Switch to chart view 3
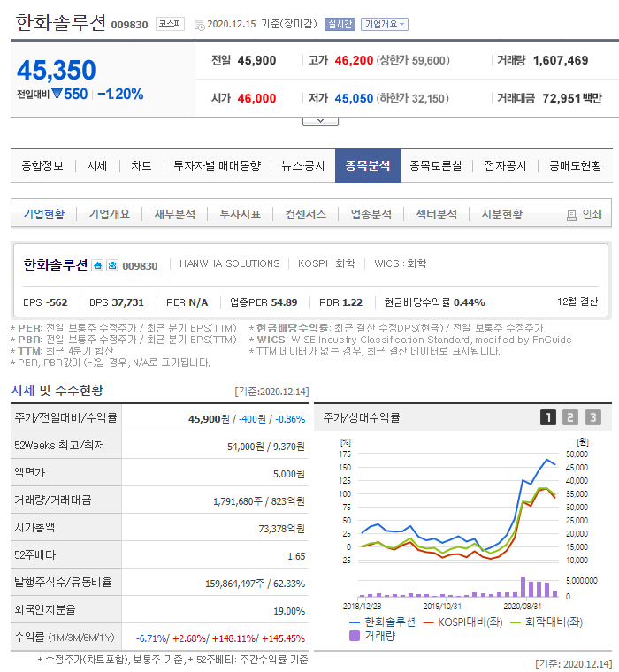 592,417
